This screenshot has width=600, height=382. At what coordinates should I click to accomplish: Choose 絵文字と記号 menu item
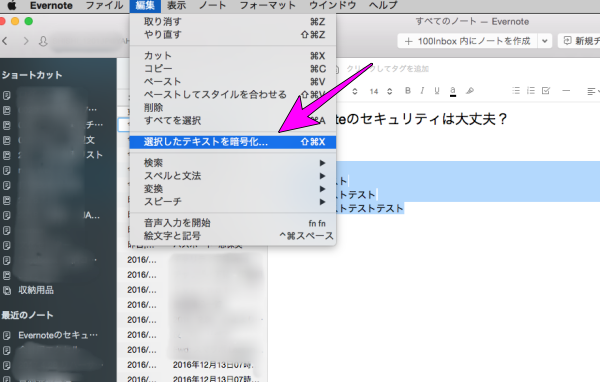[233, 236]
